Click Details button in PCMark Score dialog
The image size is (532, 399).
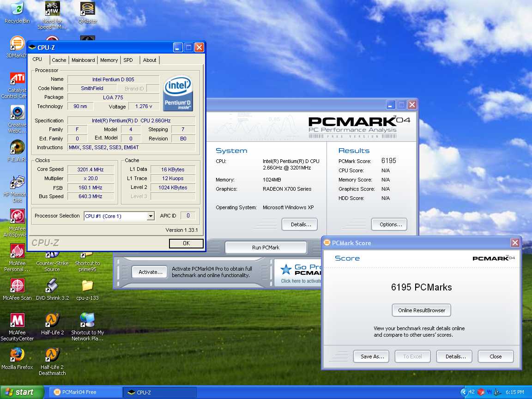(455, 357)
